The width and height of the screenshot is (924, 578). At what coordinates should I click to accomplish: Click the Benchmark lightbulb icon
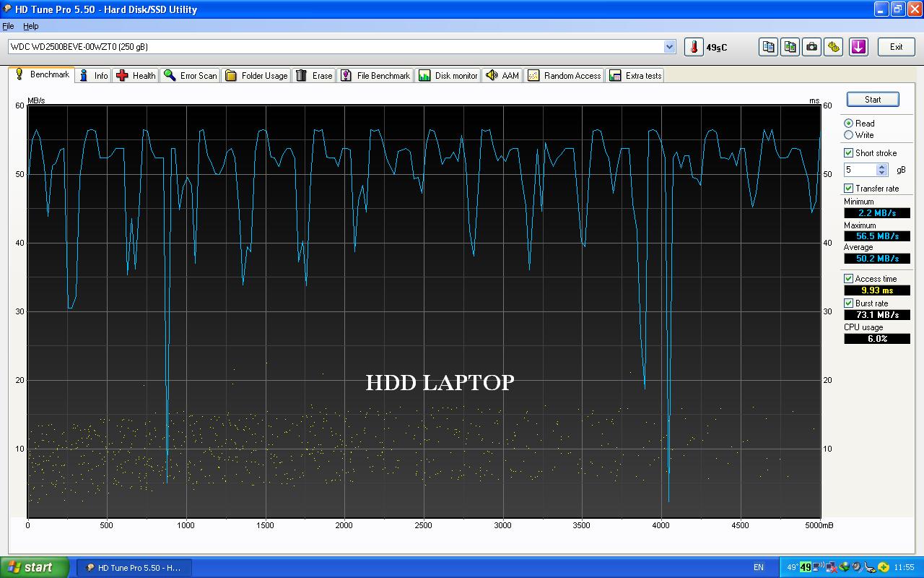pyautogui.click(x=19, y=74)
